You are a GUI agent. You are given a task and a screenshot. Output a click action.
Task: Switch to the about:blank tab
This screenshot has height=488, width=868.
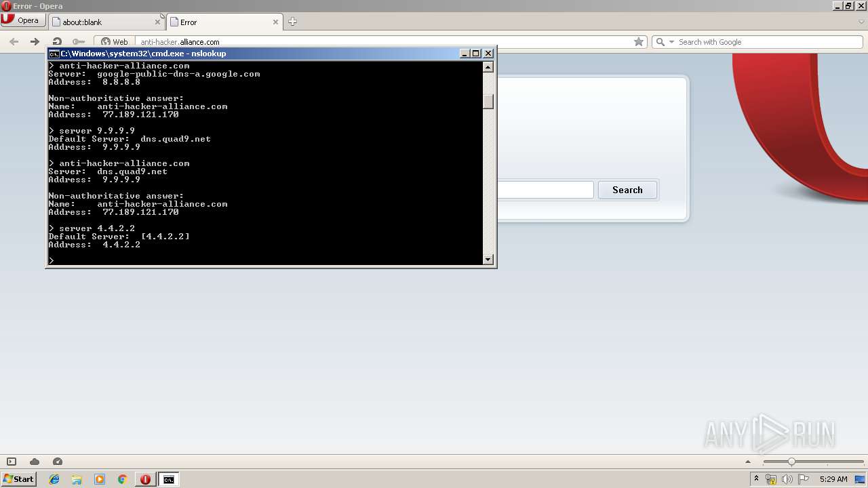[x=106, y=22]
